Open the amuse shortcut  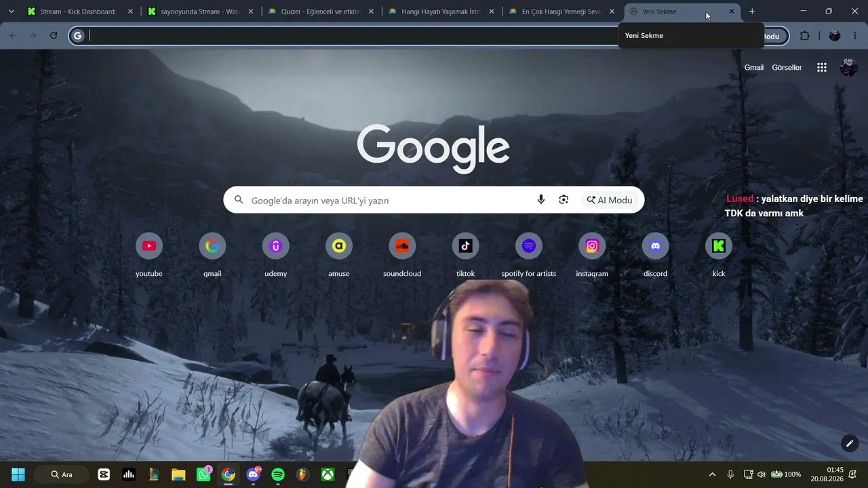pos(339,246)
